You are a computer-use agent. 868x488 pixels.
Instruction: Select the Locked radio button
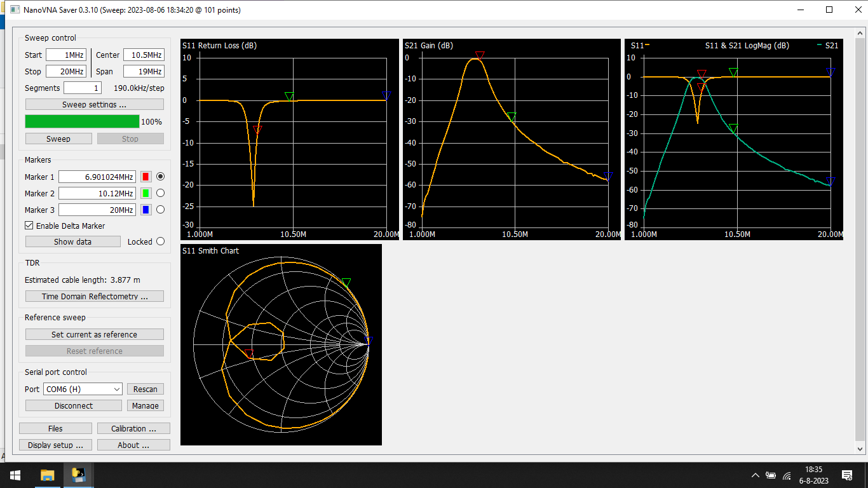pos(160,241)
